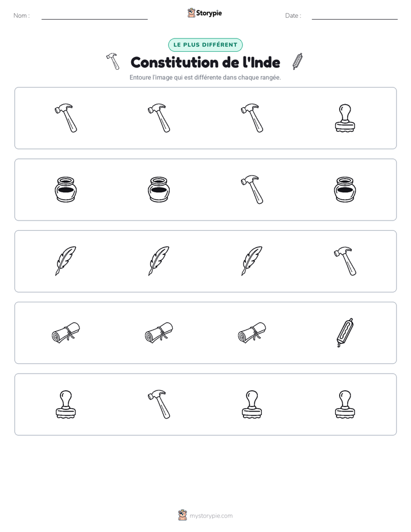Click the first hammer in row one

[x=66, y=118]
